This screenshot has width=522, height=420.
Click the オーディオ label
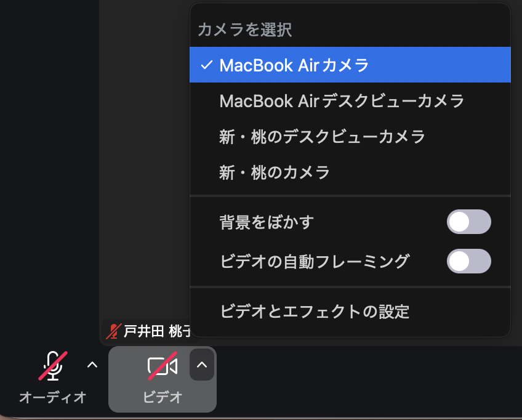(53, 397)
